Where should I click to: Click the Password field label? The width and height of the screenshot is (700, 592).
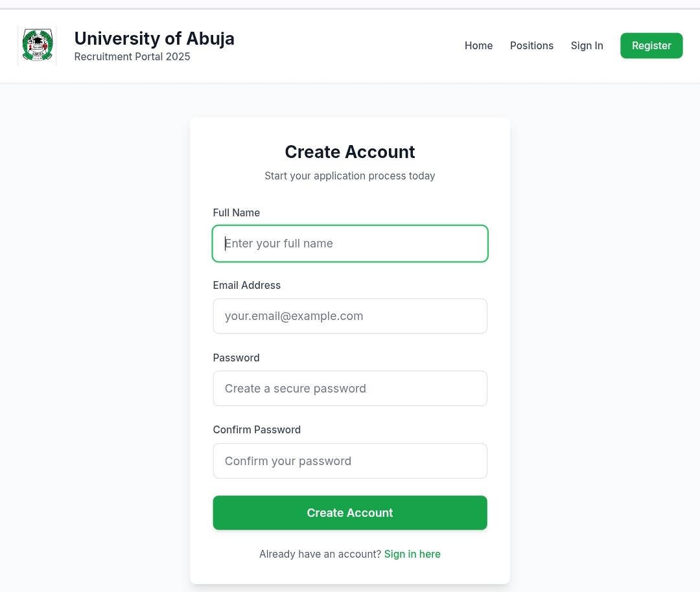236,358
